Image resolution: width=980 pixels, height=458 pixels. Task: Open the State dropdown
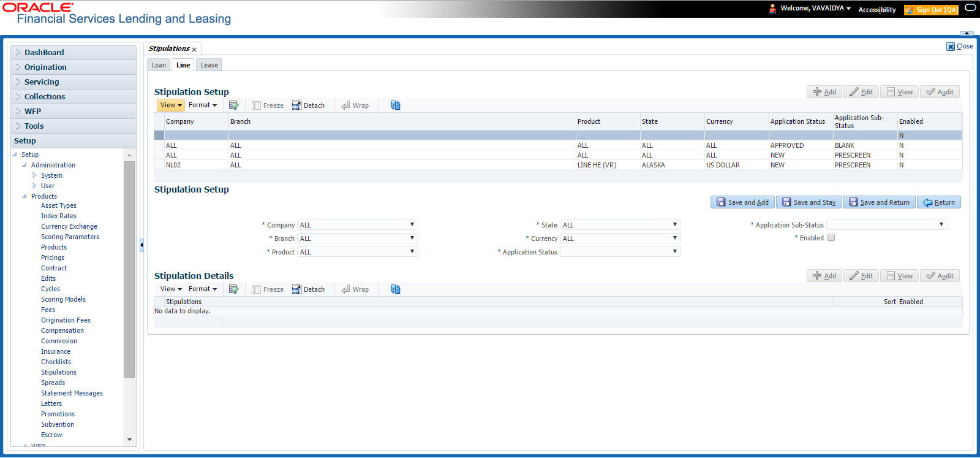pyautogui.click(x=620, y=225)
